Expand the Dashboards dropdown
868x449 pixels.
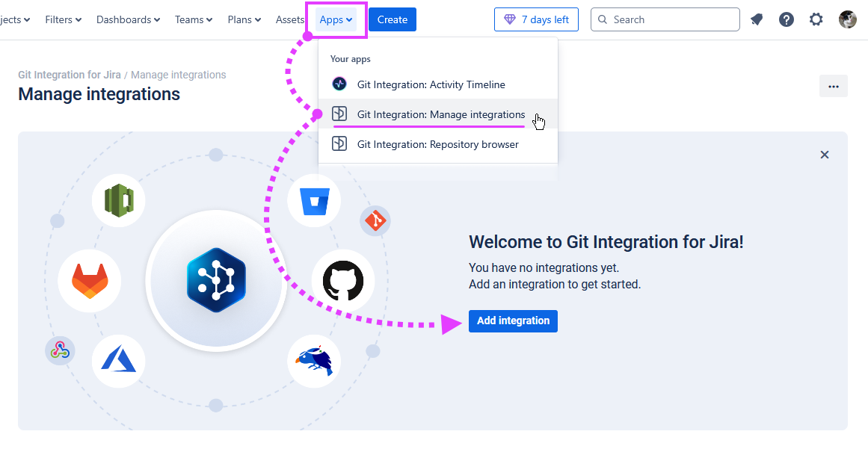click(x=129, y=19)
